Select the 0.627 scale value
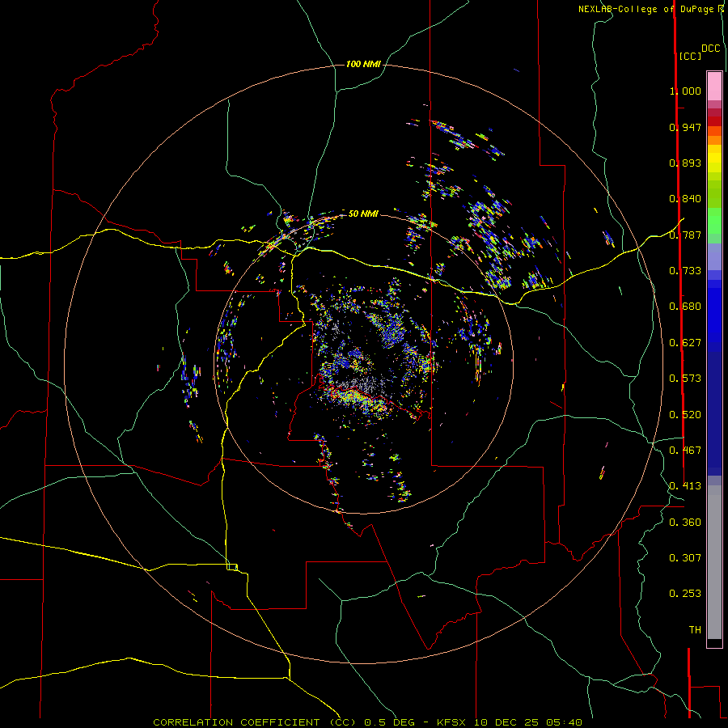This screenshot has height=728, width=728. 685,343
